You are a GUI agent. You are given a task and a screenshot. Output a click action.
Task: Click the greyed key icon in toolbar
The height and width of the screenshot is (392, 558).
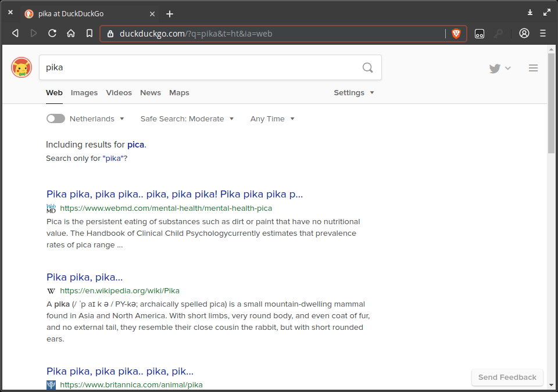pyautogui.click(x=498, y=34)
